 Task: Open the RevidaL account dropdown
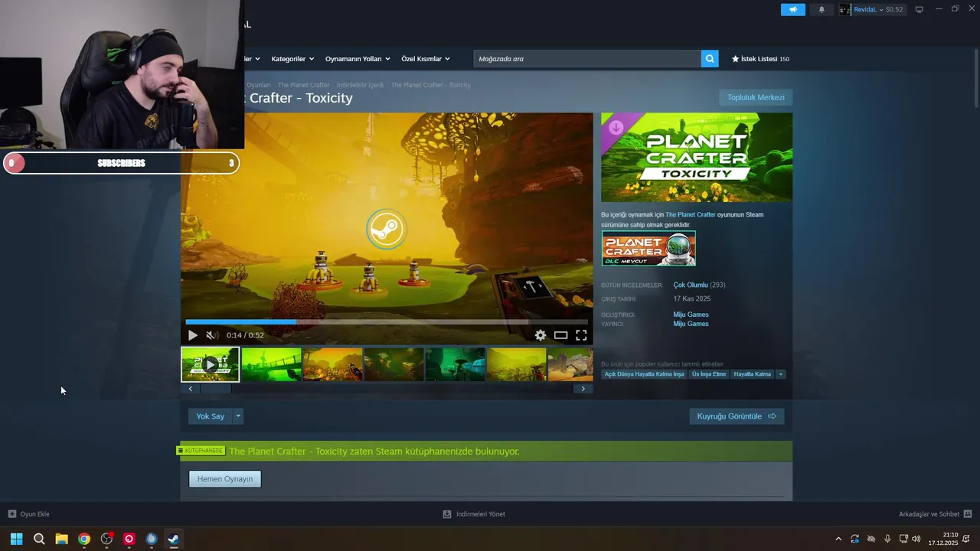tap(871, 9)
